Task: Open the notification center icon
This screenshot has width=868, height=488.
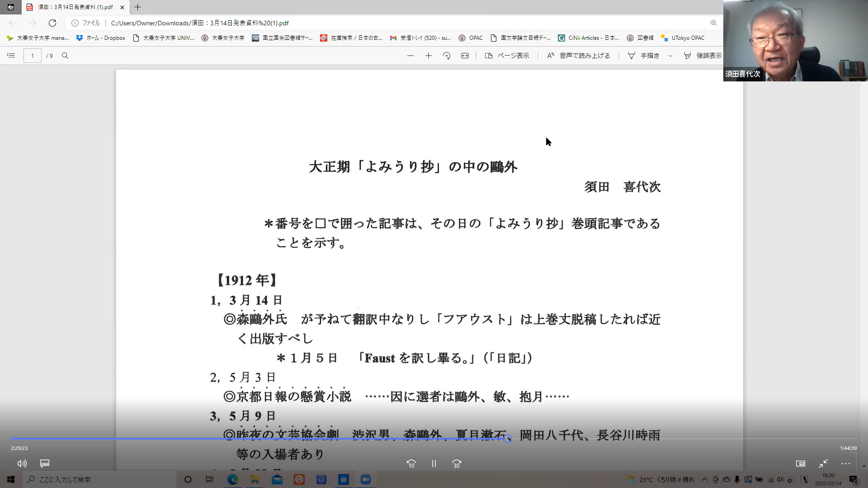Action: pyautogui.click(x=854, y=479)
